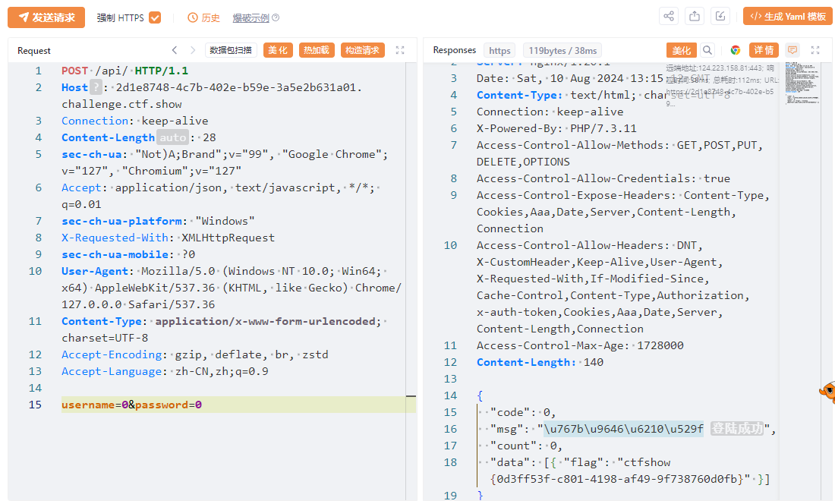The image size is (835, 504).
Task: Click the Connection: keep-alive request line
Action: [134, 120]
